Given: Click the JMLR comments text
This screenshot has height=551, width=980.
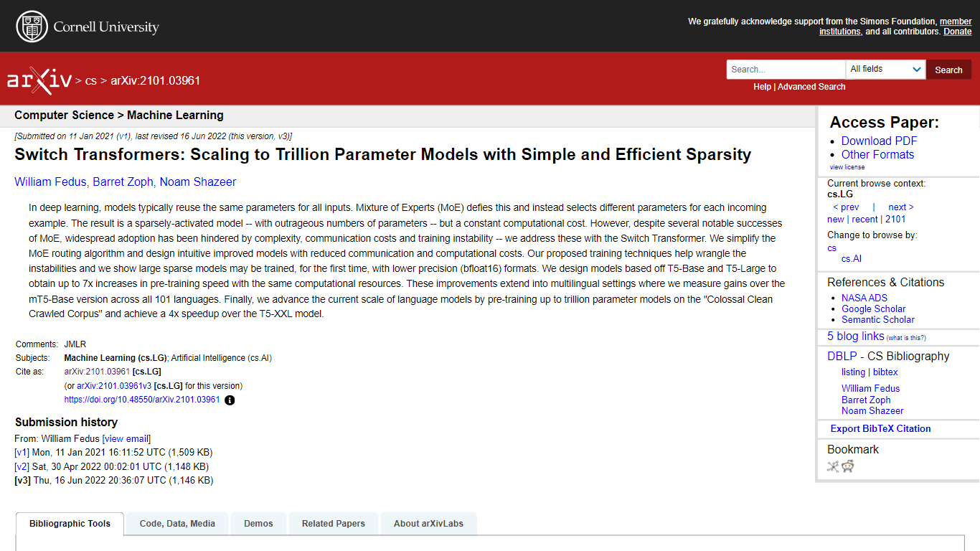Looking at the screenshot, I should (75, 344).
